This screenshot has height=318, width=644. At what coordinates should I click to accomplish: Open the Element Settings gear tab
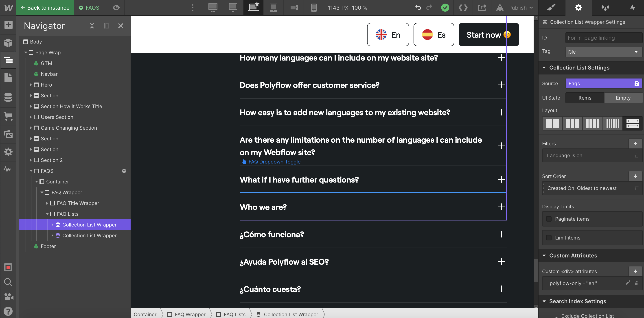tap(578, 7)
